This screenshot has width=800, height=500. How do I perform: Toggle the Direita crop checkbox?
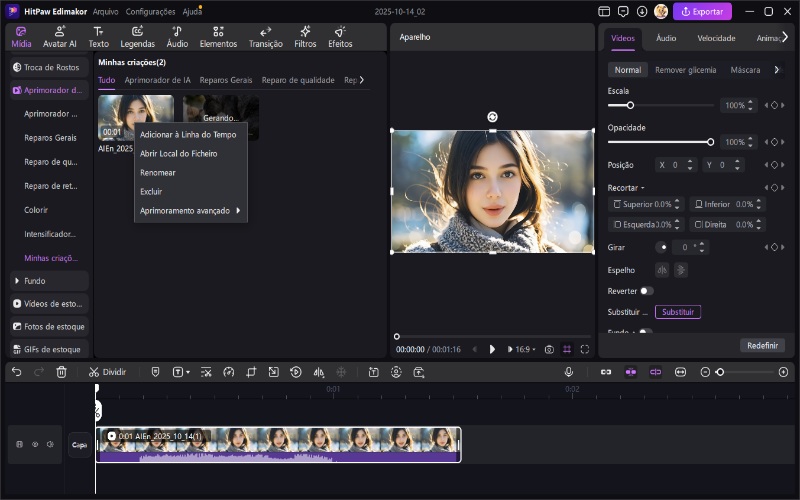[698, 224]
